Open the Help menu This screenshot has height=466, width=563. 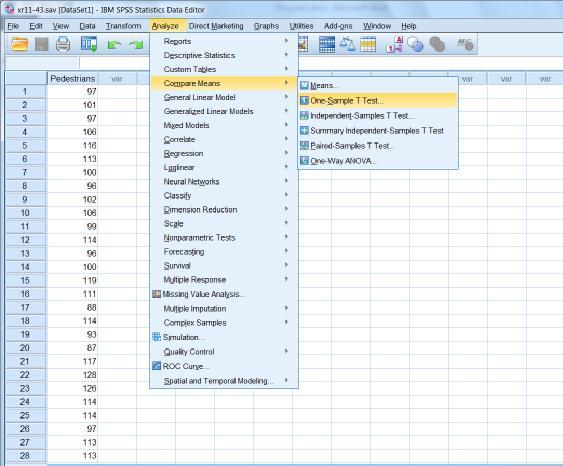[409, 26]
